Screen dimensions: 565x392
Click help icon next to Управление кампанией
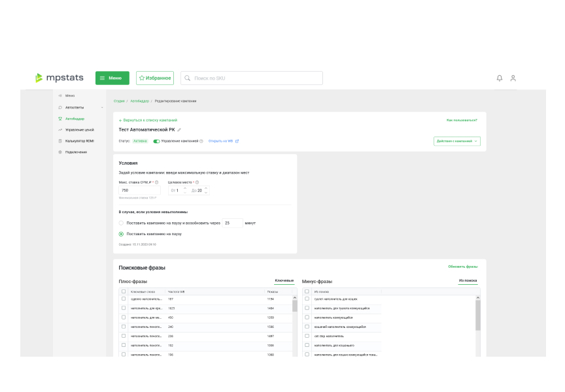(201, 141)
